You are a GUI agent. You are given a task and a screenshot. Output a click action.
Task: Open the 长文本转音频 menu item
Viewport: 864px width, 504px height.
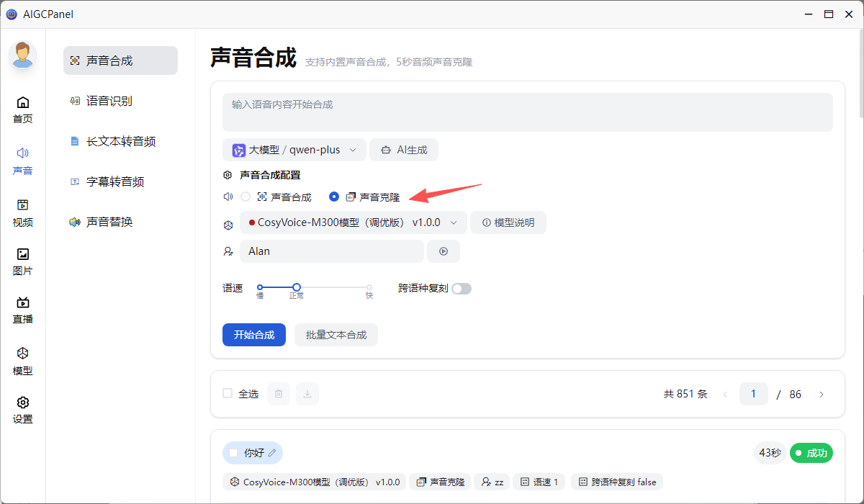click(121, 141)
